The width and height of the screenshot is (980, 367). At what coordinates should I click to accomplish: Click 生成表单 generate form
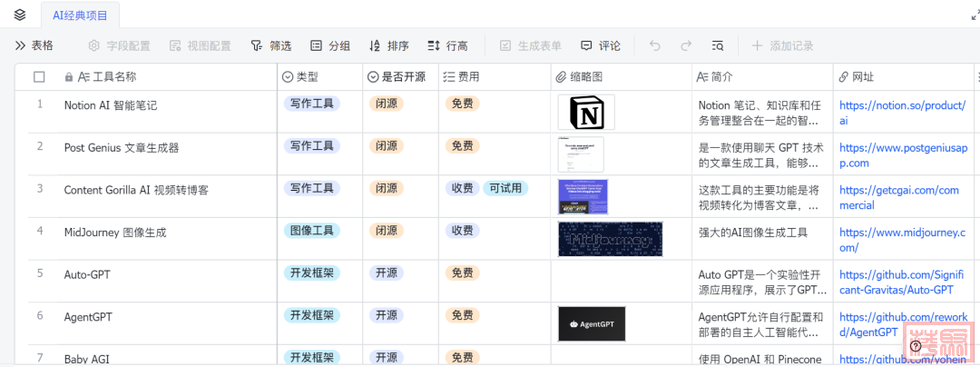pyautogui.click(x=531, y=45)
